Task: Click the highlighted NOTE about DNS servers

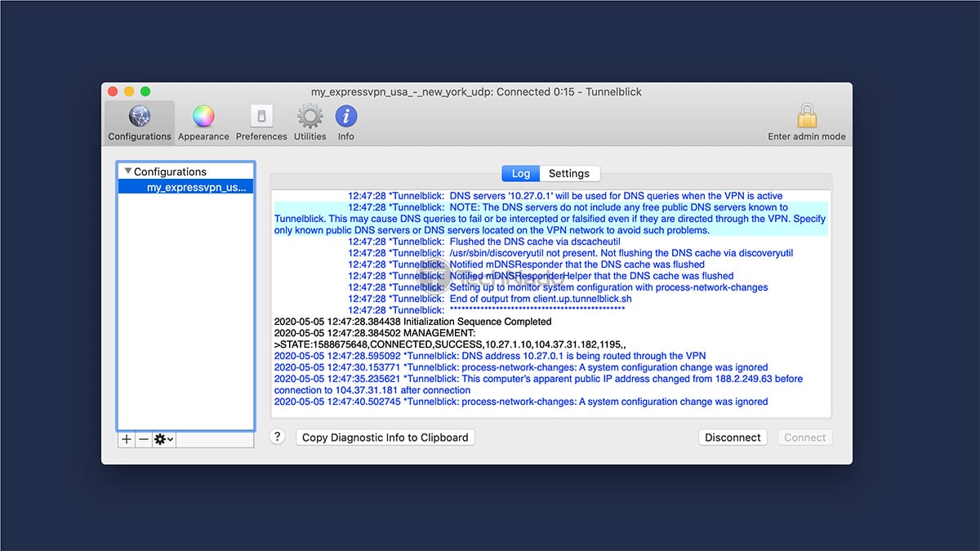Action: tap(551, 219)
